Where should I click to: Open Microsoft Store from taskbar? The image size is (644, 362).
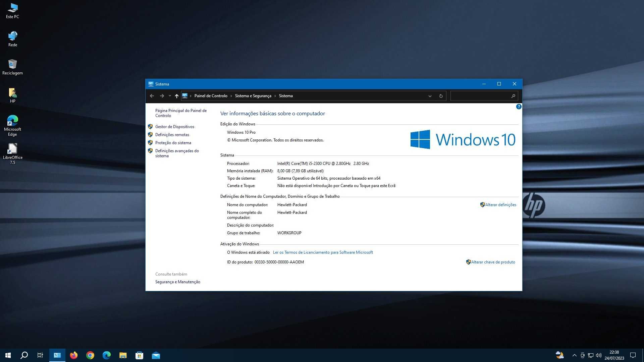click(x=140, y=355)
